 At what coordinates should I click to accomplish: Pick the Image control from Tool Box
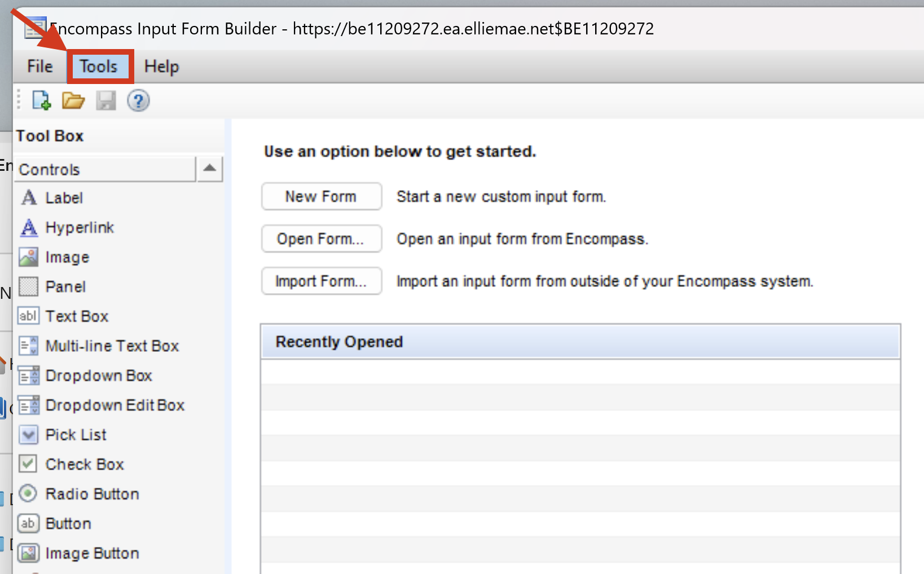point(67,257)
